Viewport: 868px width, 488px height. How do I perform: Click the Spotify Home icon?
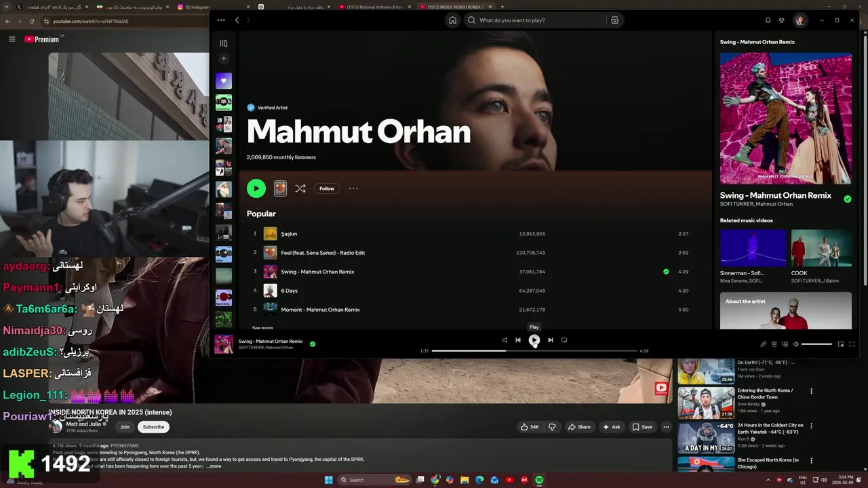tap(452, 20)
